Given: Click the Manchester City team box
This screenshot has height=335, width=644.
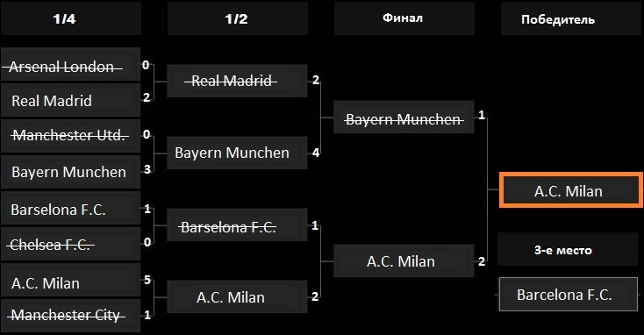Looking at the screenshot, I should click(71, 316).
